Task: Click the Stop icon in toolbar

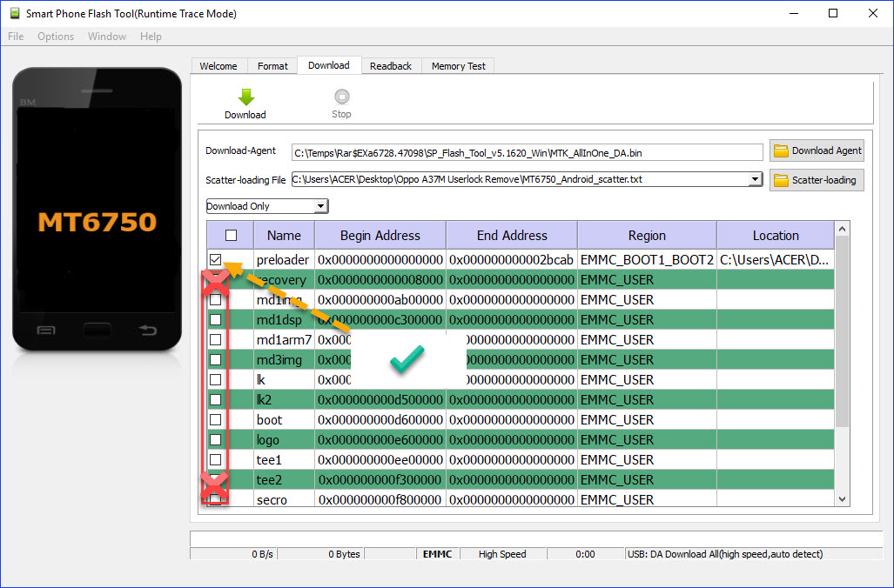Action: 341,97
